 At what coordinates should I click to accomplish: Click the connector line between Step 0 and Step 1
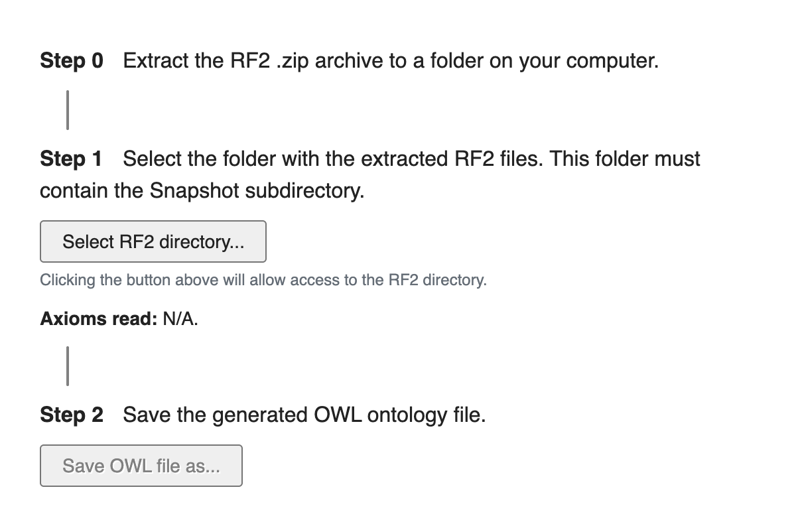[x=68, y=110]
